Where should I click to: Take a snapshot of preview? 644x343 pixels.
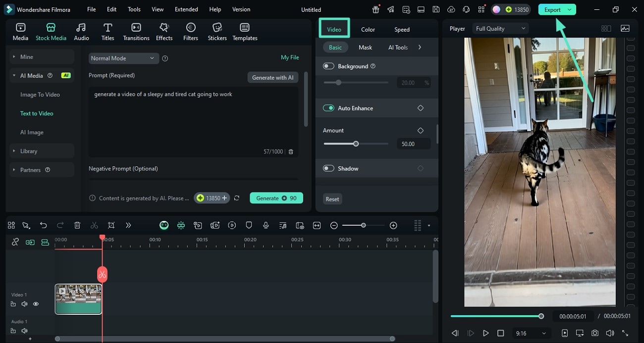click(594, 333)
